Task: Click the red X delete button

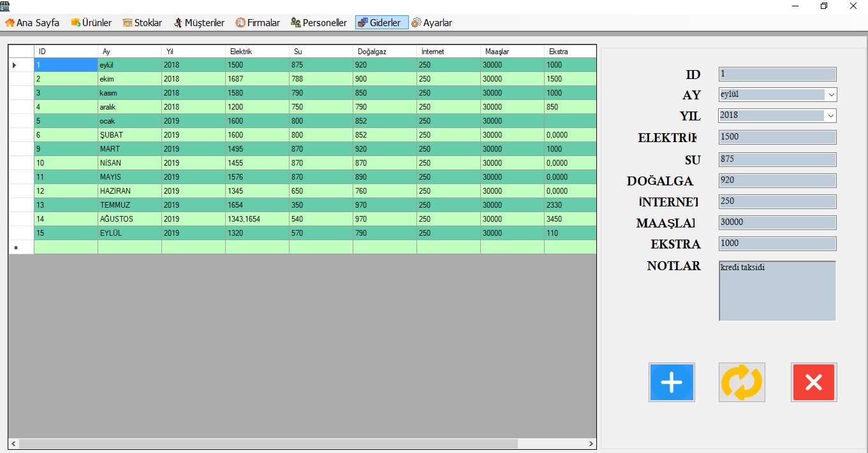Action: [x=814, y=382]
